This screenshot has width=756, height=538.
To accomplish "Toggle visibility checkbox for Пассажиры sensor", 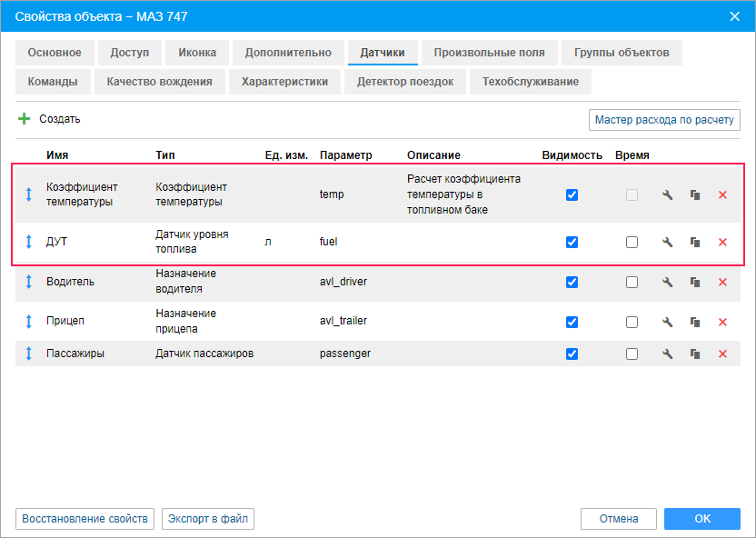I will click(572, 354).
